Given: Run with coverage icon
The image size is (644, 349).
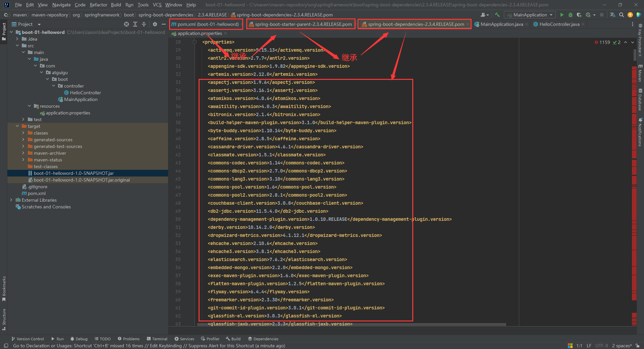Looking at the screenshot, I should [579, 15].
